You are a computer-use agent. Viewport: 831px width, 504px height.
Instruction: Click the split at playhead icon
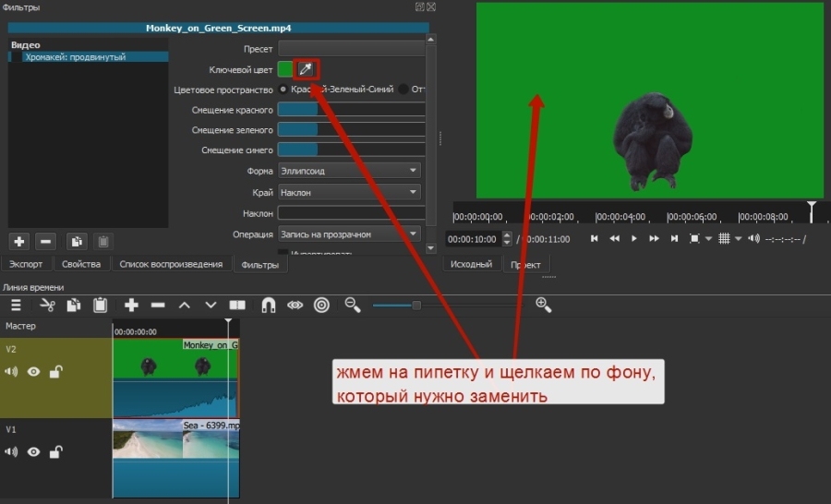coord(237,305)
